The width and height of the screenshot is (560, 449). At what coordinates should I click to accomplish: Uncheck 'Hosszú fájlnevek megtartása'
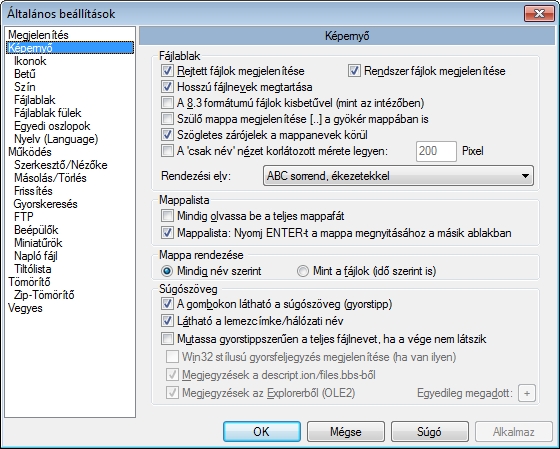[x=167, y=87]
